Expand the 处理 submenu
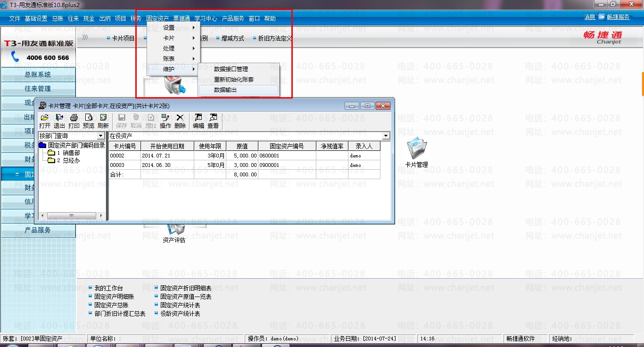 point(174,49)
